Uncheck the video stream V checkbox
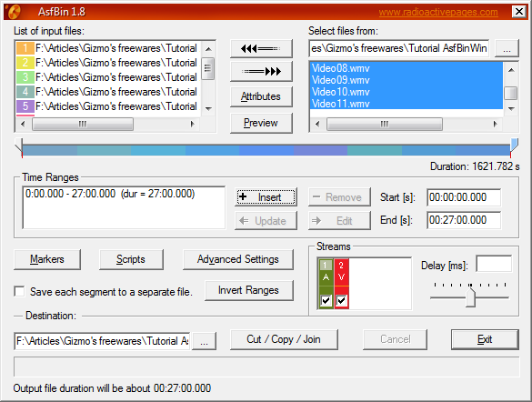Screen dimensions: 532x402 click(x=342, y=300)
